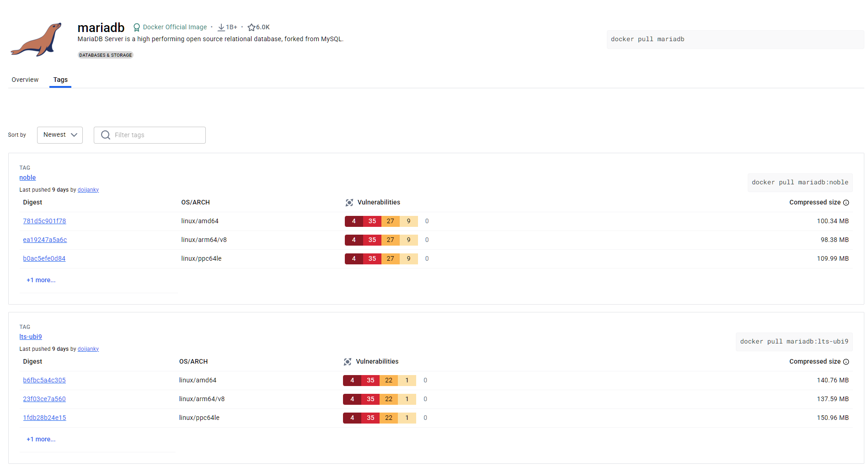
Task: Click linux/ppc64le in lts-ubi9 section
Action: click(x=199, y=418)
